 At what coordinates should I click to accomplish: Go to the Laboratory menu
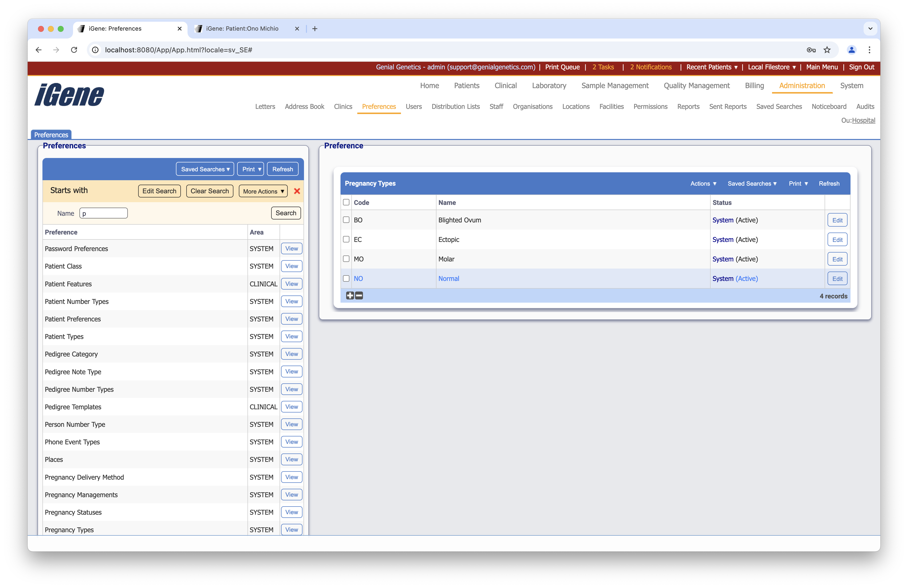point(549,86)
